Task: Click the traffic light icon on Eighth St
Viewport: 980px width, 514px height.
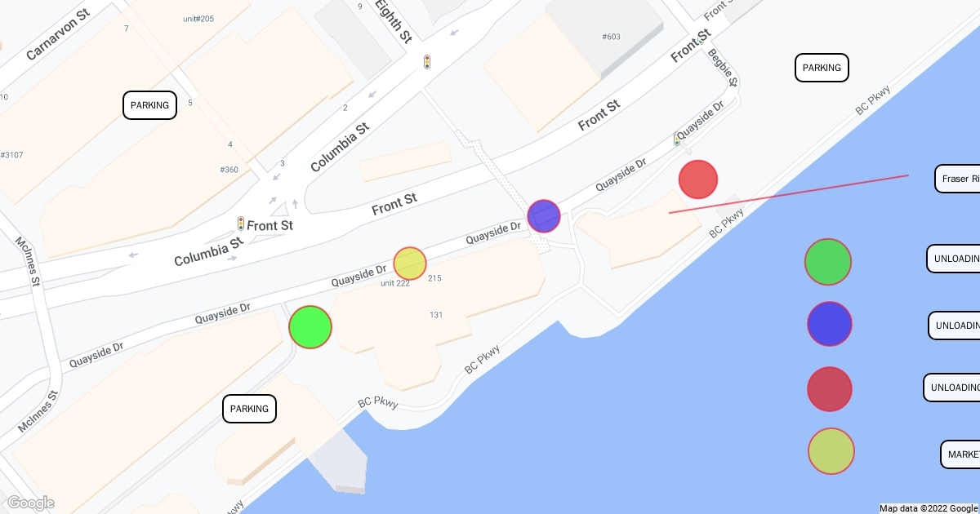Action: point(426,62)
